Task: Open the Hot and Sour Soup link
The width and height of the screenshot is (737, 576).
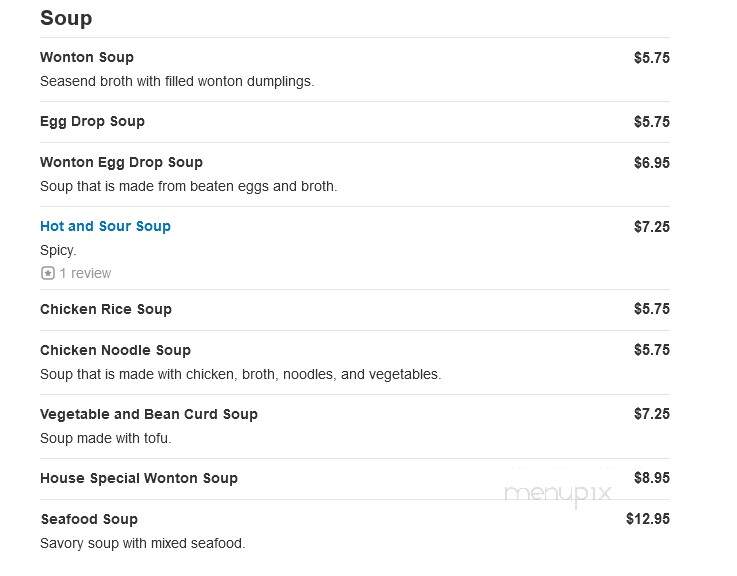Action: [105, 226]
